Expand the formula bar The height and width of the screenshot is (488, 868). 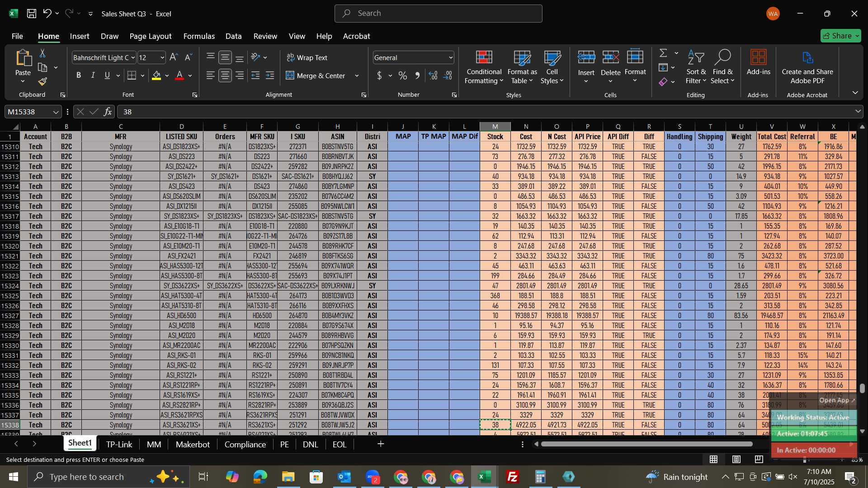(858, 112)
